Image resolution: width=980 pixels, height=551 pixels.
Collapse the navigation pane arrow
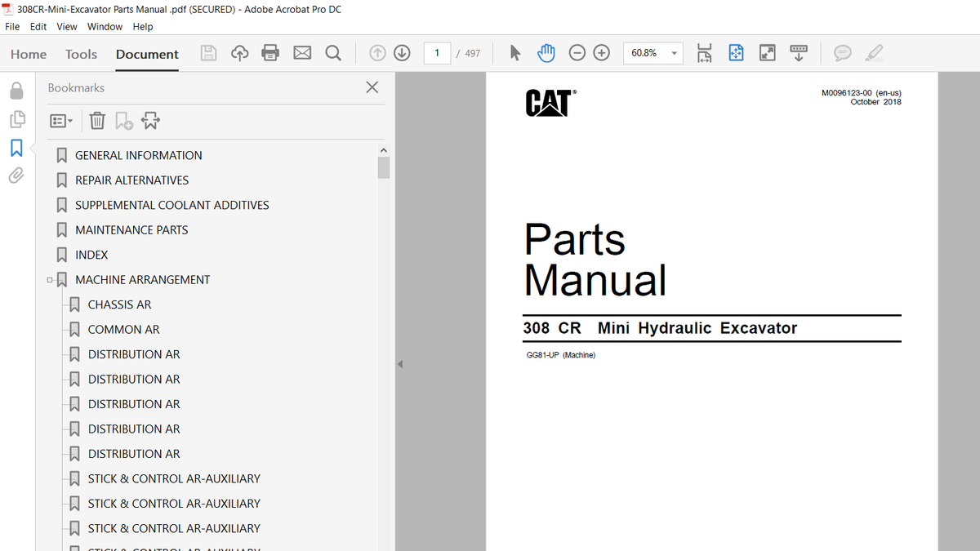click(400, 364)
